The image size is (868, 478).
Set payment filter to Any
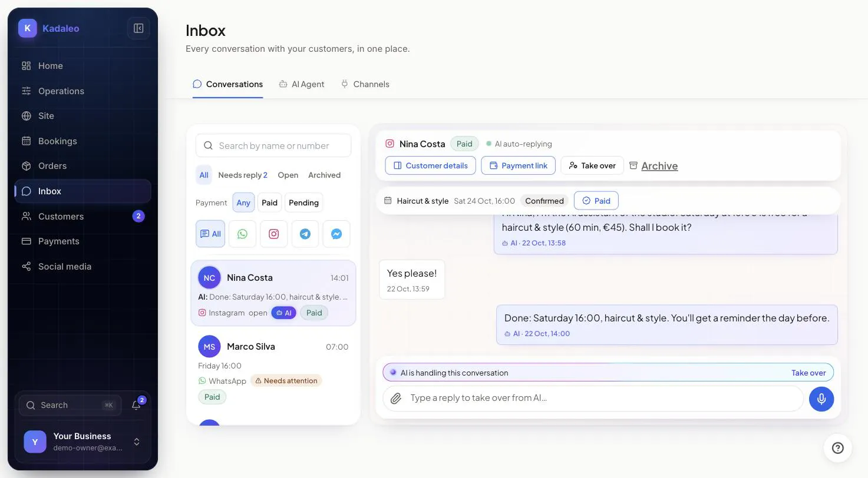(243, 203)
